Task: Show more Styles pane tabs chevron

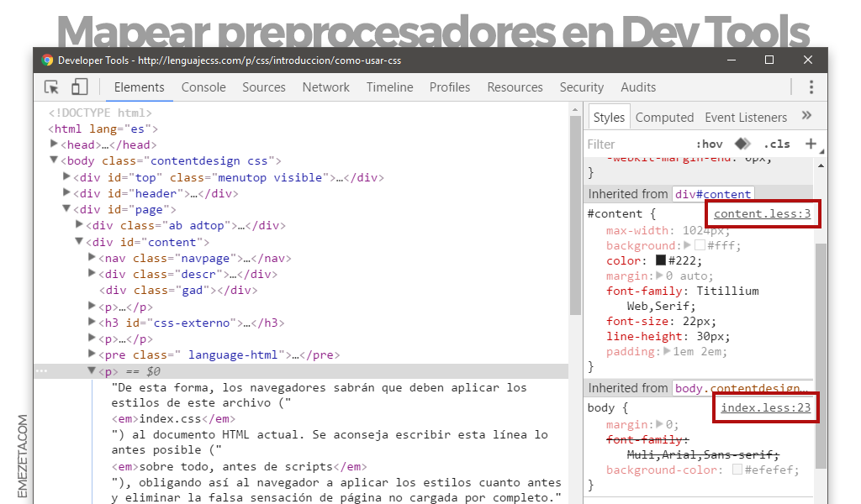Action: tap(806, 115)
